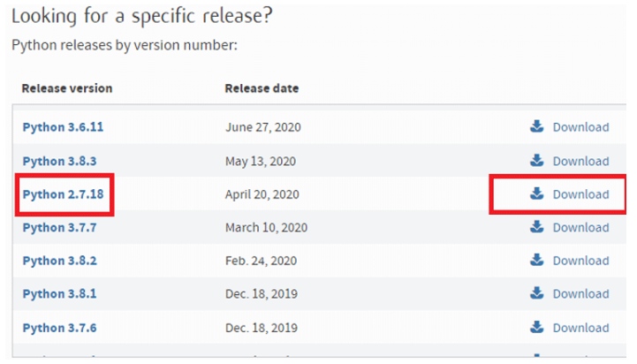
Task: Click download arrow icon for Python 3.7.7
Action: (536, 226)
